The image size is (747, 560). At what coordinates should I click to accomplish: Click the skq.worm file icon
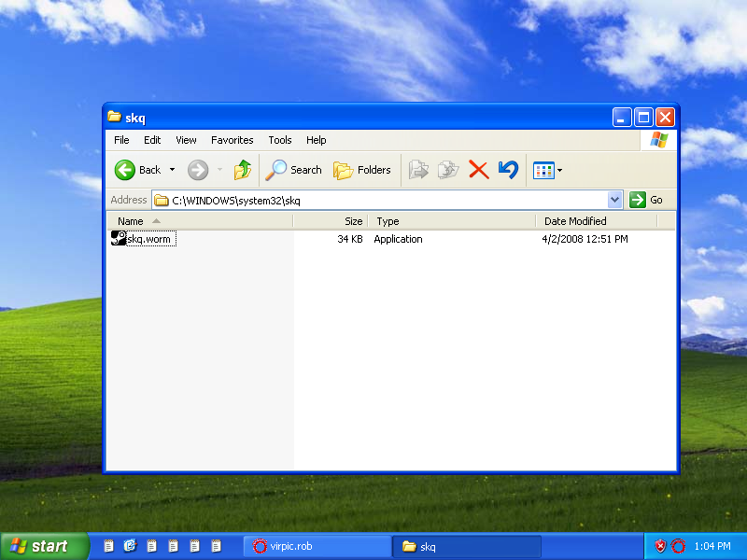(x=119, y=238)
